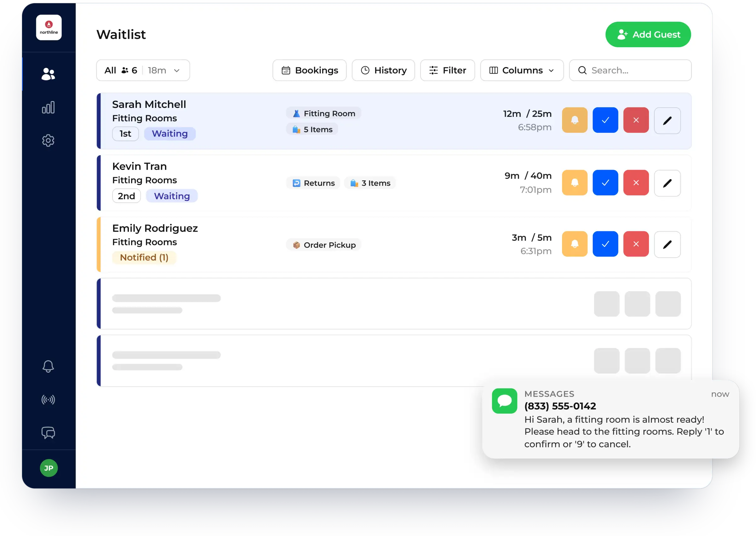Click the Add Guest button
The width and height of the screenshot is (756, 536).
(648, 35)
